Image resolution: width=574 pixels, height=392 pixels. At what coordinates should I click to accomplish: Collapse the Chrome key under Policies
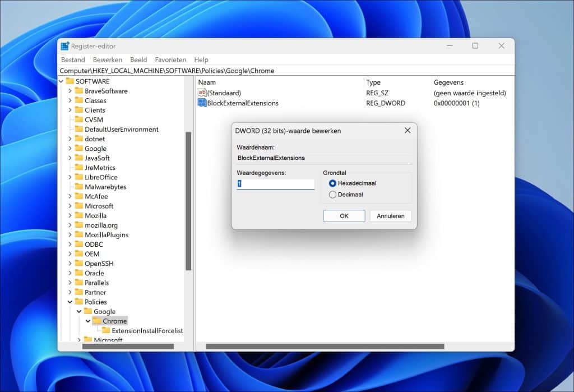88,321
